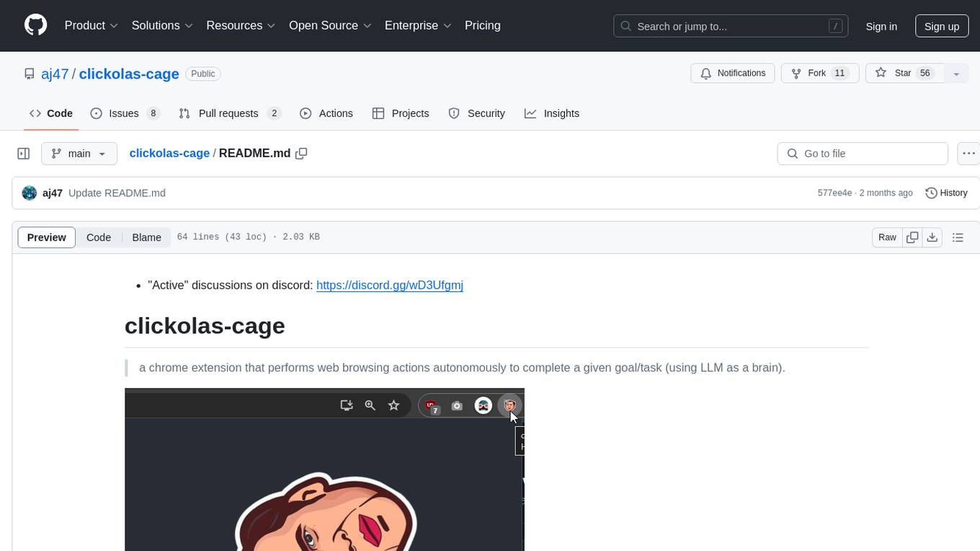Open commit hash 577ee4e

coord(834,193)
